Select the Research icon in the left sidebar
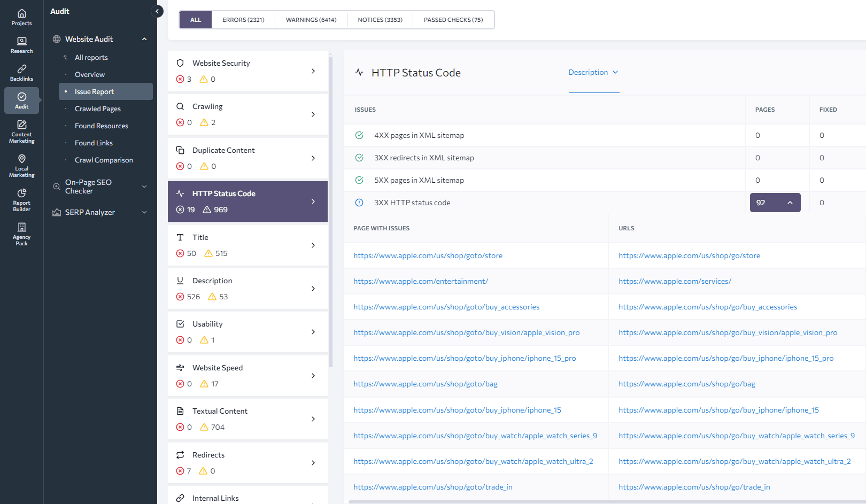Image resolution: width=866 pixels, height=504 pixels. (x=21, y=45)
